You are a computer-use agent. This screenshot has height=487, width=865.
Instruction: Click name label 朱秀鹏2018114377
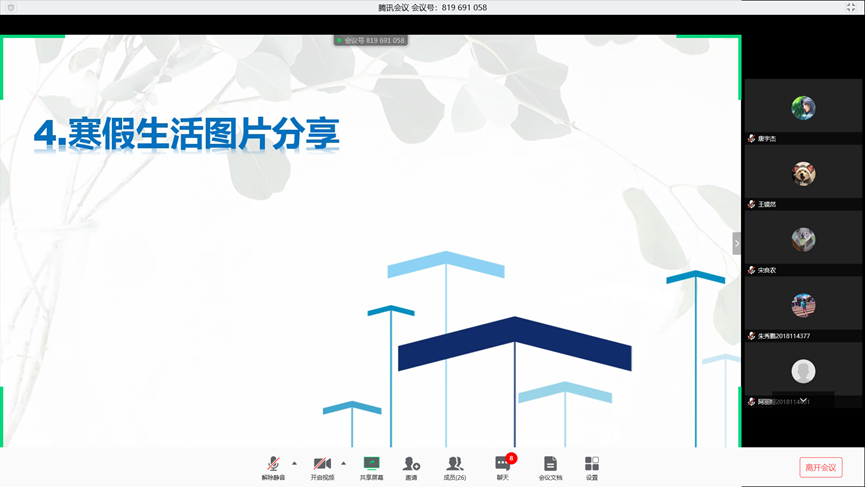[784, 336]
